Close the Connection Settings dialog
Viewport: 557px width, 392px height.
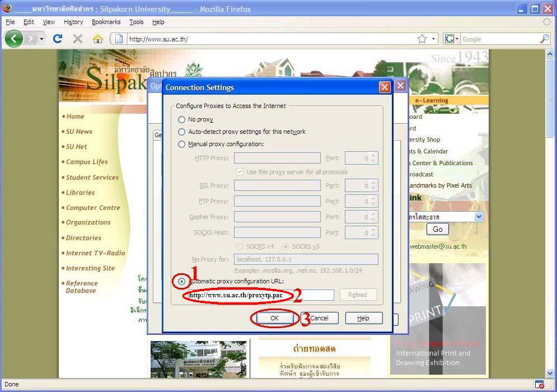pyautogui.click(x=385, y=87)
